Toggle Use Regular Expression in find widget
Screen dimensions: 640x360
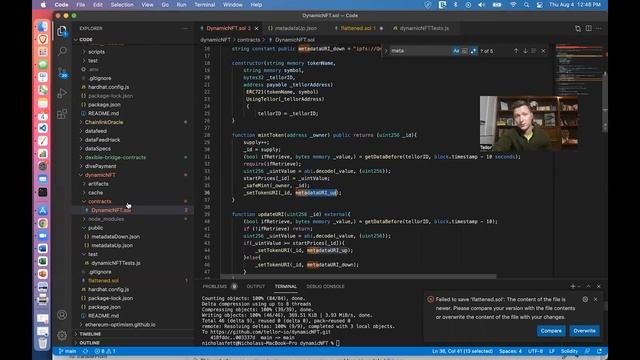473,51
